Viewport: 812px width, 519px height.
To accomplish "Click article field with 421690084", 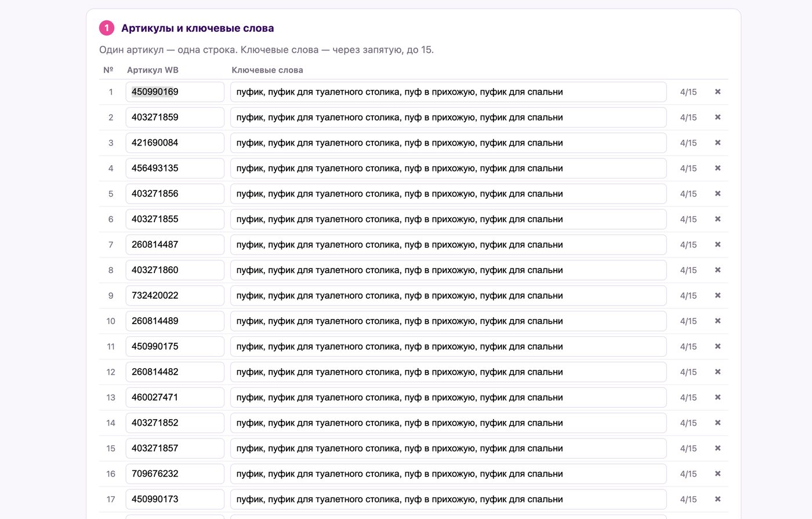I will 175,143.
